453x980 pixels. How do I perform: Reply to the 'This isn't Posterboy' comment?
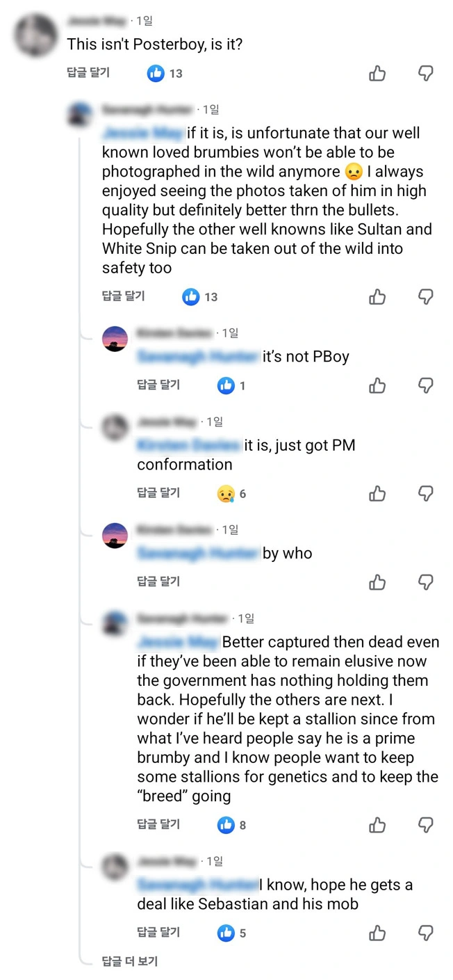coord(88,72)
